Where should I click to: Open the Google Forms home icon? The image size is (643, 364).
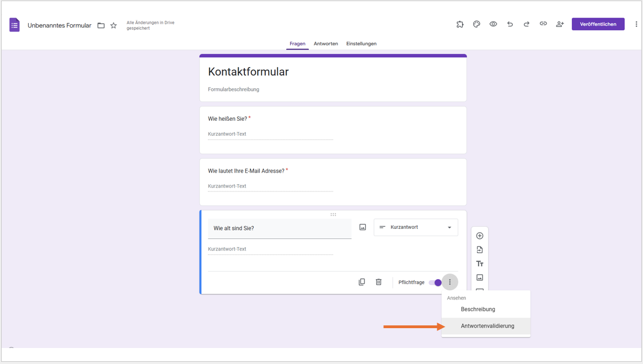[x=14, y=25]
